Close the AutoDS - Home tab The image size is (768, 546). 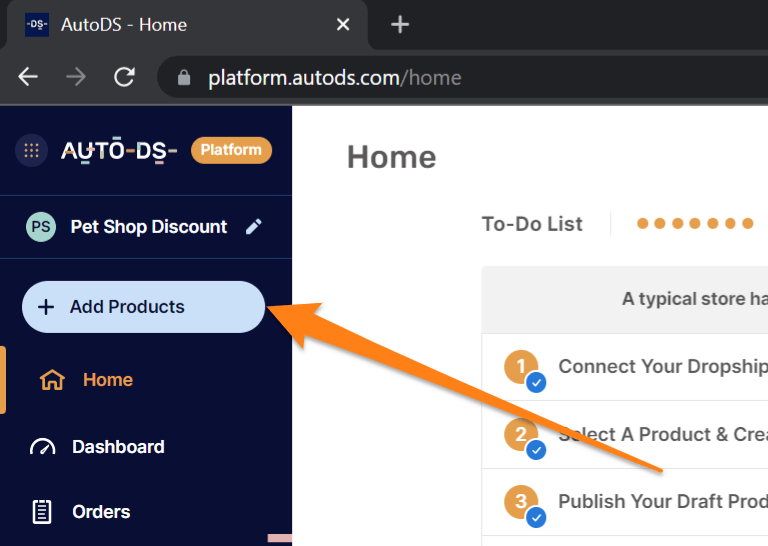pos(343,24)
